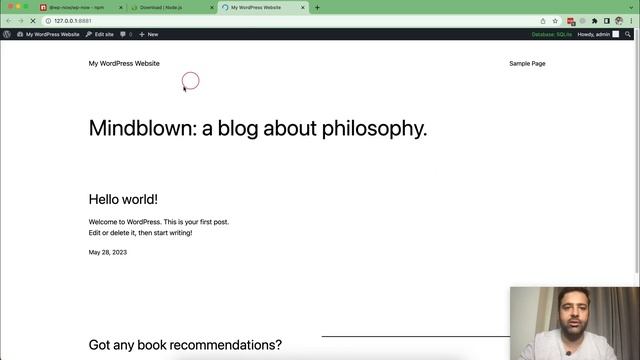
Task: Click the New content item in admin bar
Action: coord(149,34)
